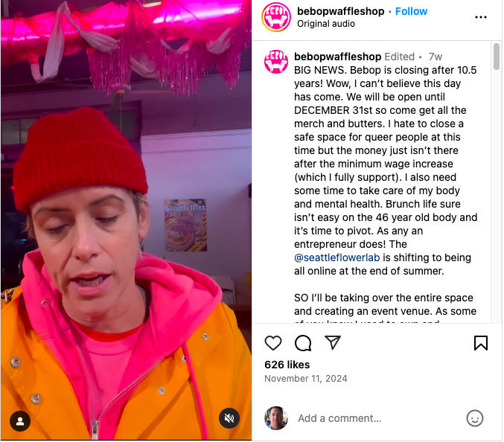Click the Bebop avatar beside caption

point(275,62)
